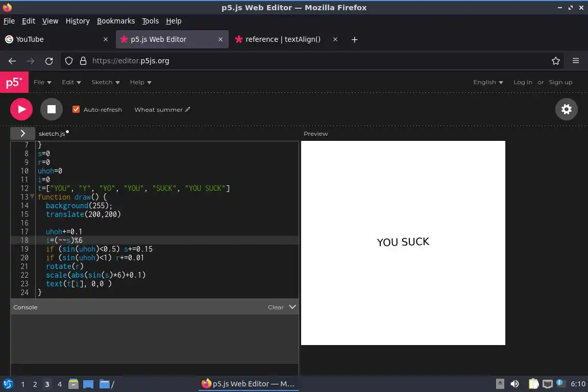Open the volume speaker tray icon

click(x=514, y=384)
